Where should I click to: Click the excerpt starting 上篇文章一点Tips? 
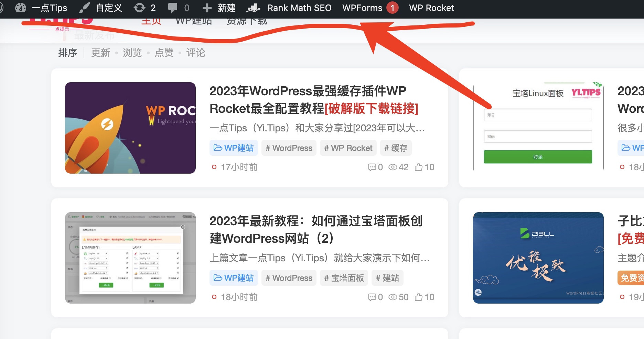320,258
